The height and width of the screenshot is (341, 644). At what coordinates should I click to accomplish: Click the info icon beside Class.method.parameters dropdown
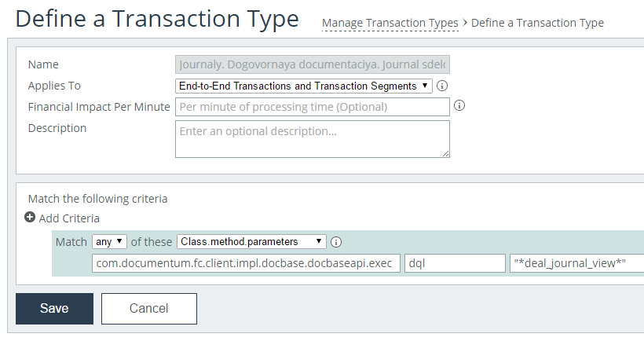(336, 242)
